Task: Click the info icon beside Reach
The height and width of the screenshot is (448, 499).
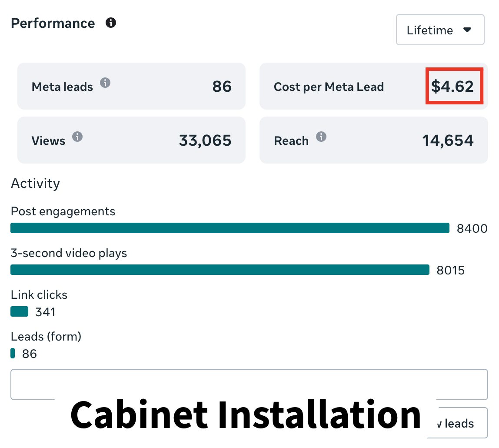Action: 322,137
